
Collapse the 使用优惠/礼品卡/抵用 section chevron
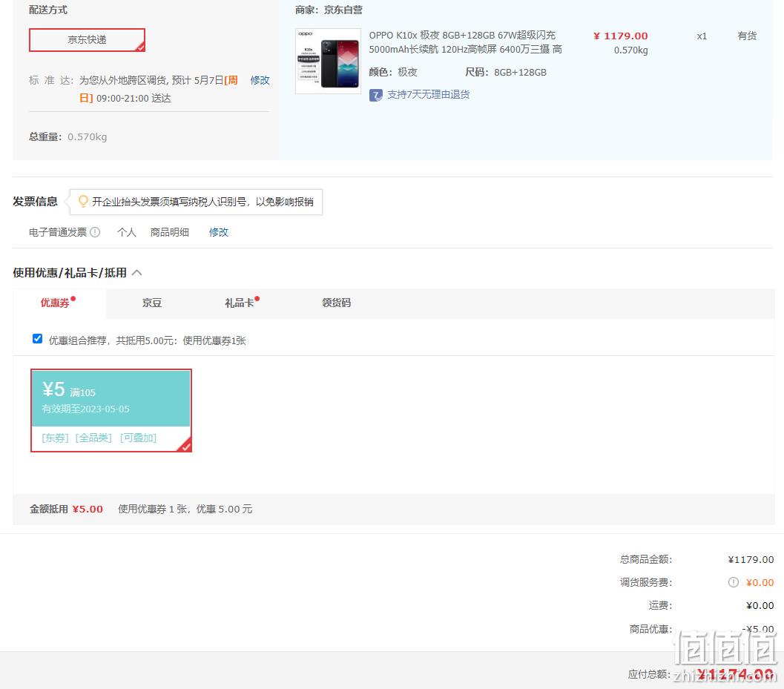click(137, 272)
